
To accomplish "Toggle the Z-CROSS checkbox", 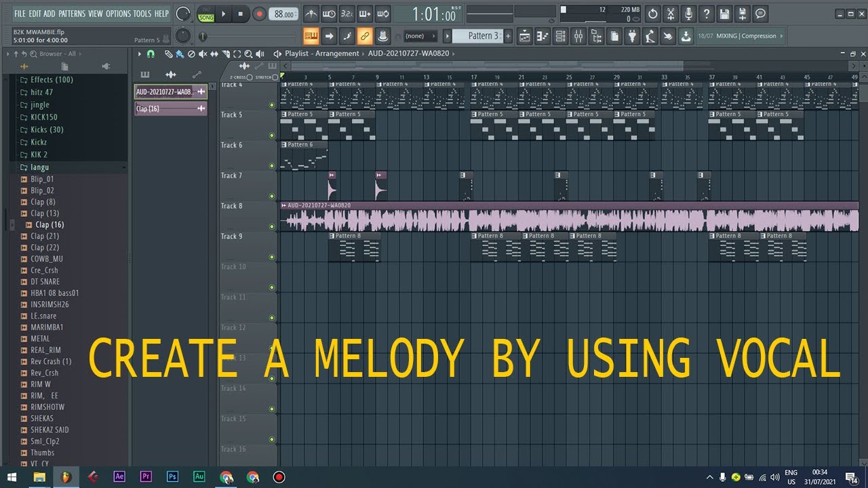I will (250, 77).
